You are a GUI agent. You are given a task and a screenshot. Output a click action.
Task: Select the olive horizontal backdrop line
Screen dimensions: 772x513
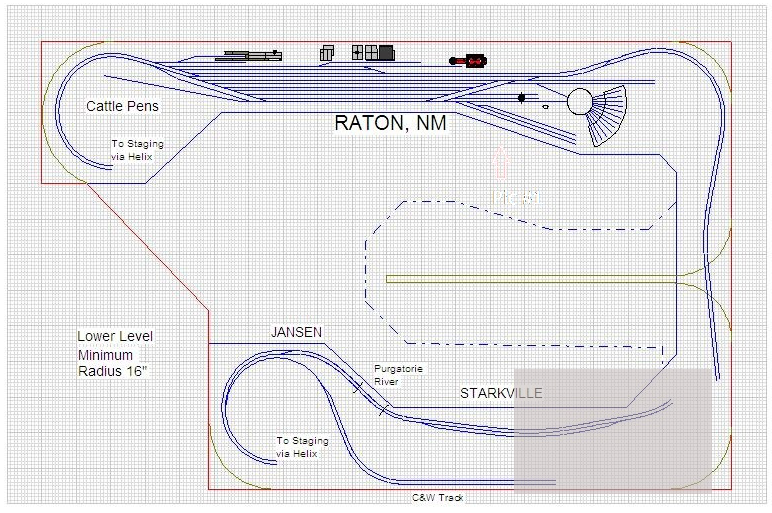(540, 278)
